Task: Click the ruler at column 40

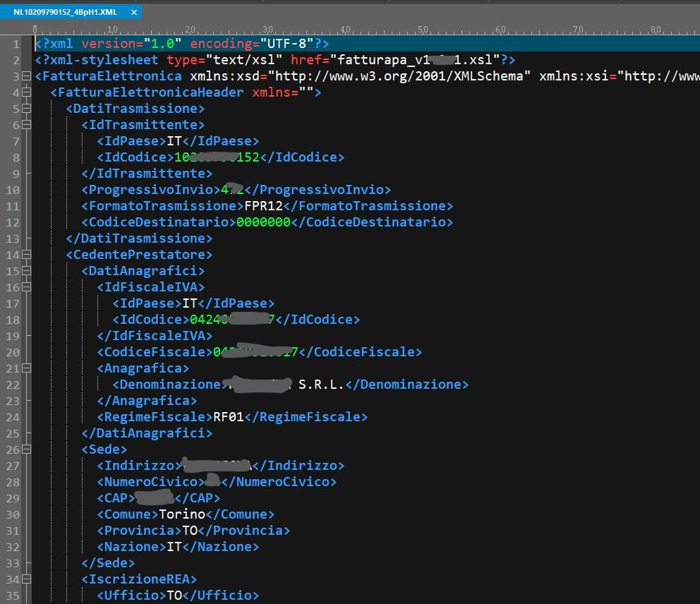Action: coord(345,30)
